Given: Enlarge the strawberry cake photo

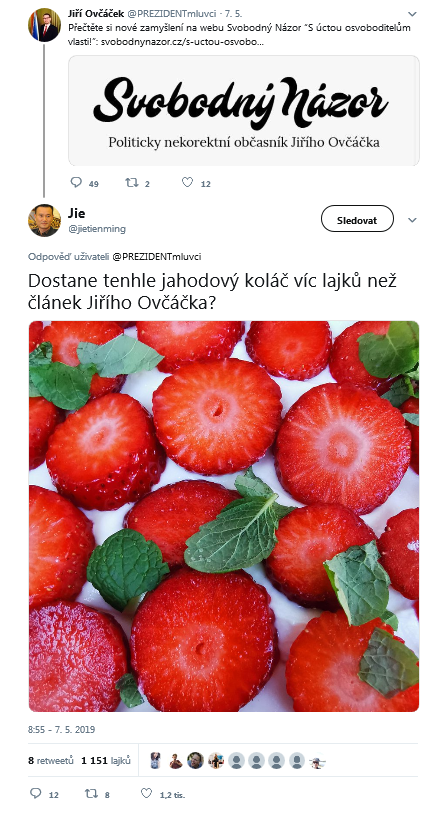Looking at the screenshot, I should 224,516.
